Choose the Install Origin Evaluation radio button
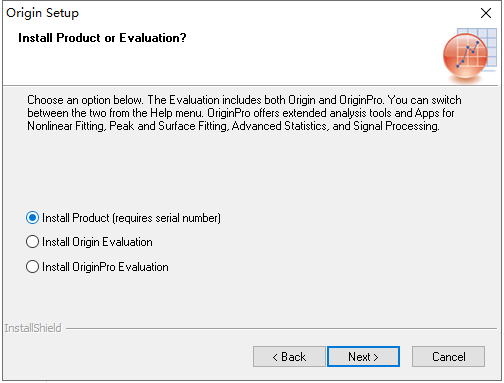The image size is (504, 383). pos(32,242)
